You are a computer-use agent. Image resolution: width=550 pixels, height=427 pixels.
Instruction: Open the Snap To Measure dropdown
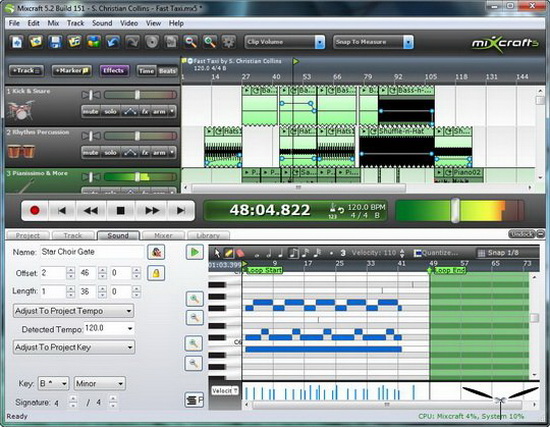click(408, 42)
